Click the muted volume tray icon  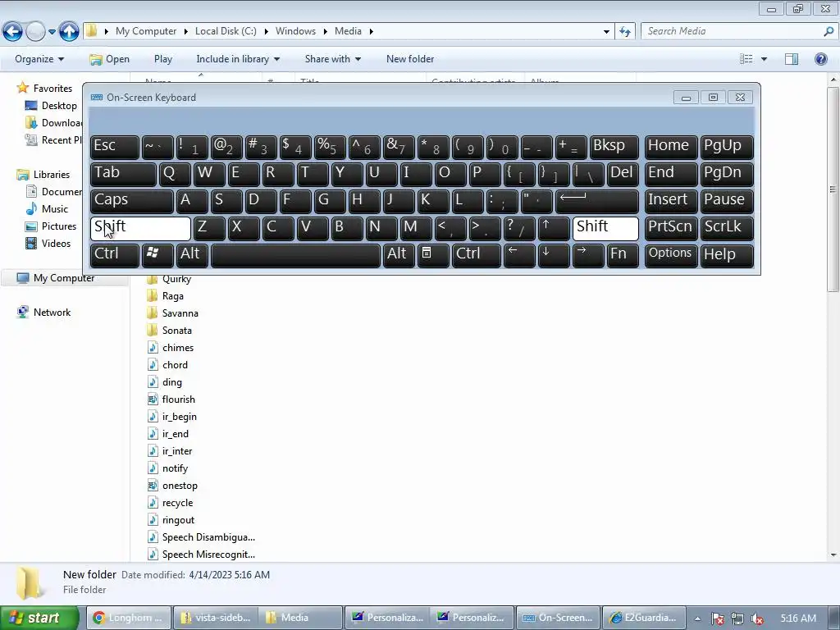pos(757,619)
